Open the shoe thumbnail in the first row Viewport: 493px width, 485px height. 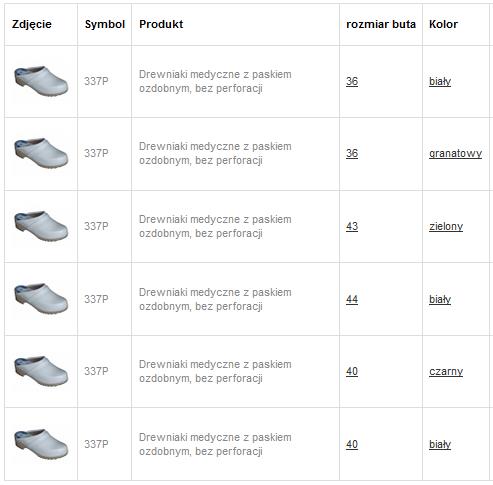tap(41, 81)
